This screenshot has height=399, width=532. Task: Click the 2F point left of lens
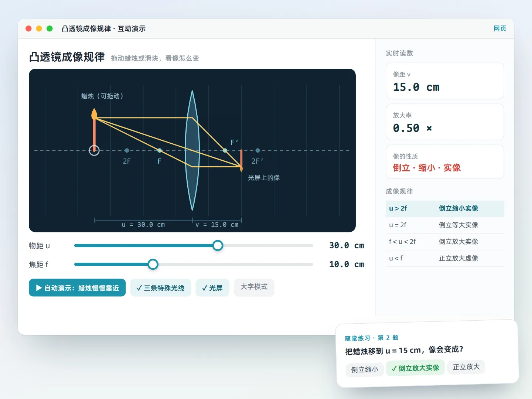127,150
